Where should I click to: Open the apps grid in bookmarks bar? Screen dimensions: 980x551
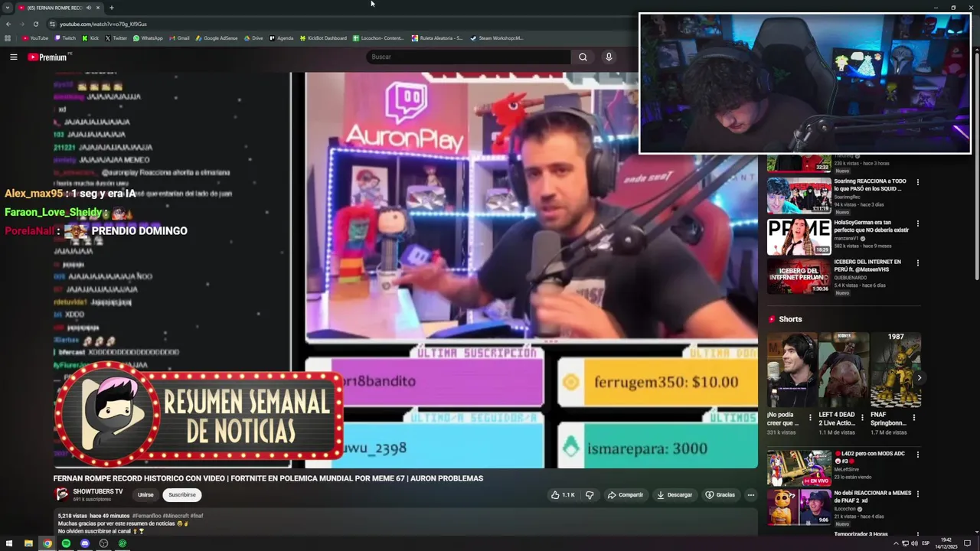tap(8, 38)
